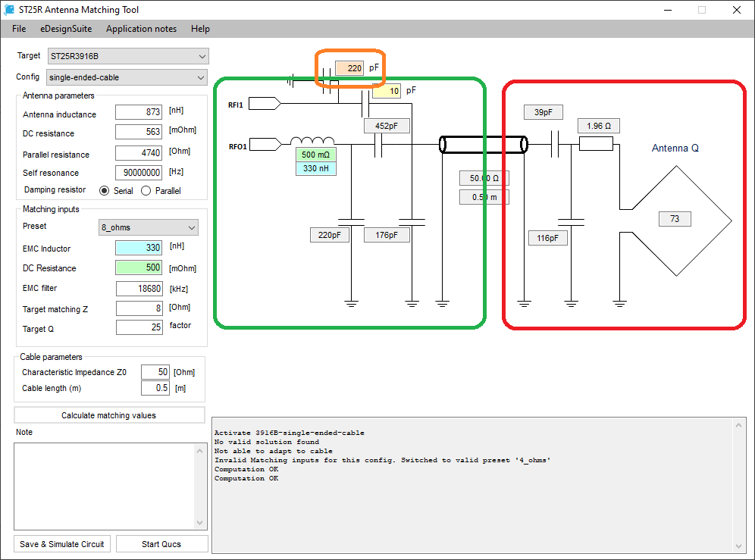
Task: Click the ST25R app icon in title bar
Action: click(9, 10)
